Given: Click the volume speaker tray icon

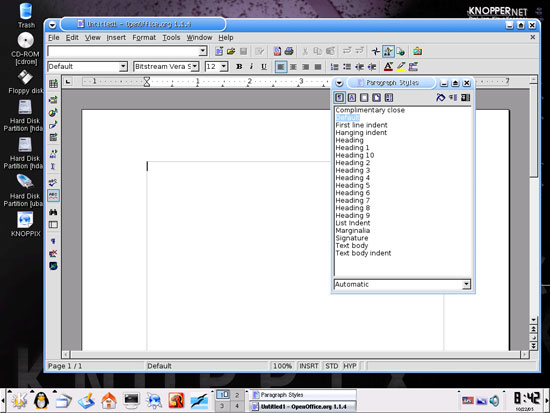Looking at the screenshot, I should (x=495, y=400).
